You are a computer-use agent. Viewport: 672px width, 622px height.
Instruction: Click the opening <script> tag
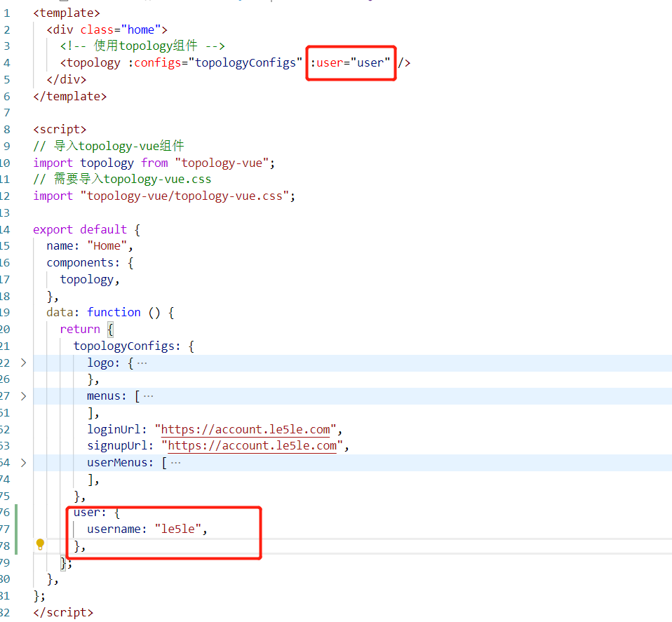60,129
